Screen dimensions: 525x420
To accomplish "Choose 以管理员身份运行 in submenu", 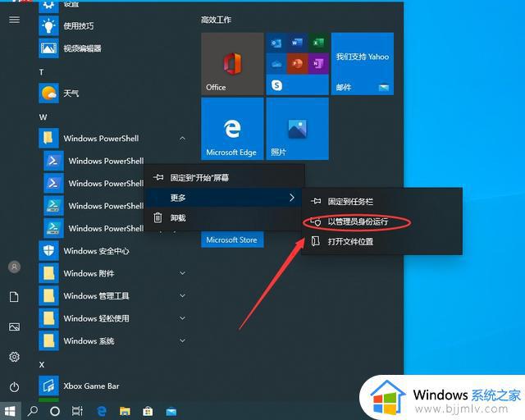I will pos(382,221).
